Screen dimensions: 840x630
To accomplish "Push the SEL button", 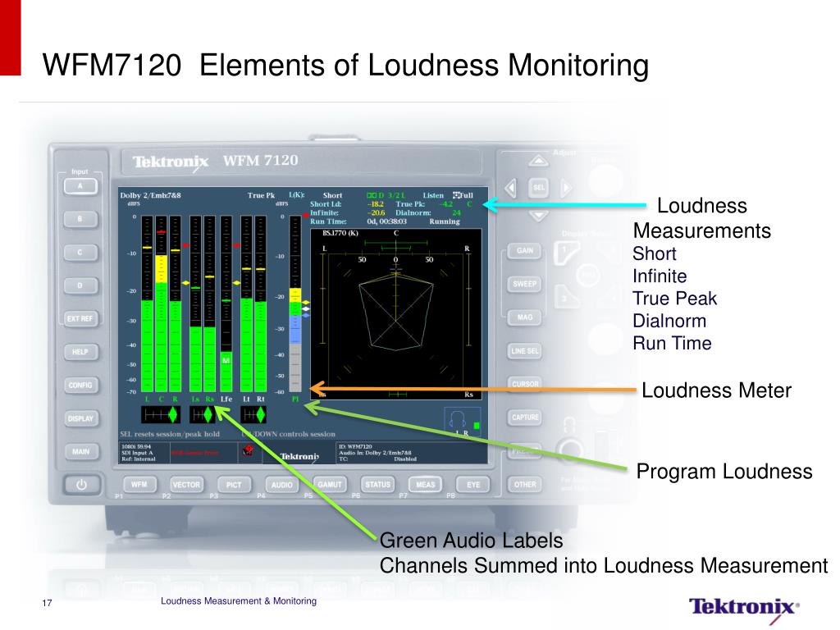I will point(538,188).
